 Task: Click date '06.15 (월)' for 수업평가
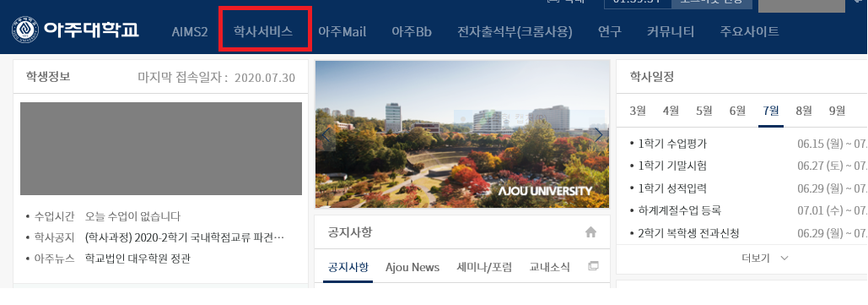tap(822, 144)
